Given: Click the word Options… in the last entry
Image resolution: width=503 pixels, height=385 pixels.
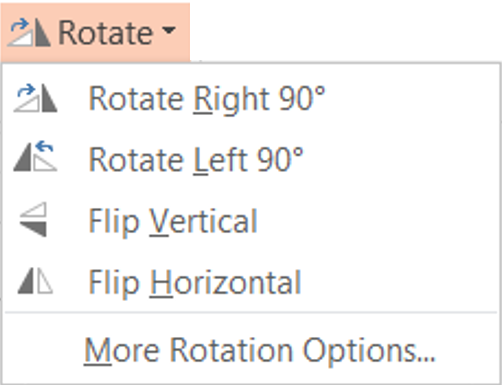Looking at the screenshot, I should click(x=369, y=352).
